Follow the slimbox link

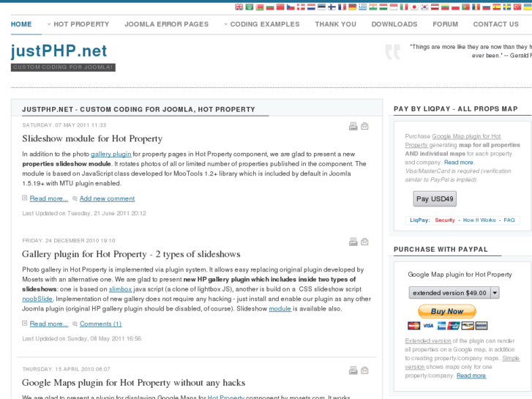pyautogui.click(x=121, y=289)
